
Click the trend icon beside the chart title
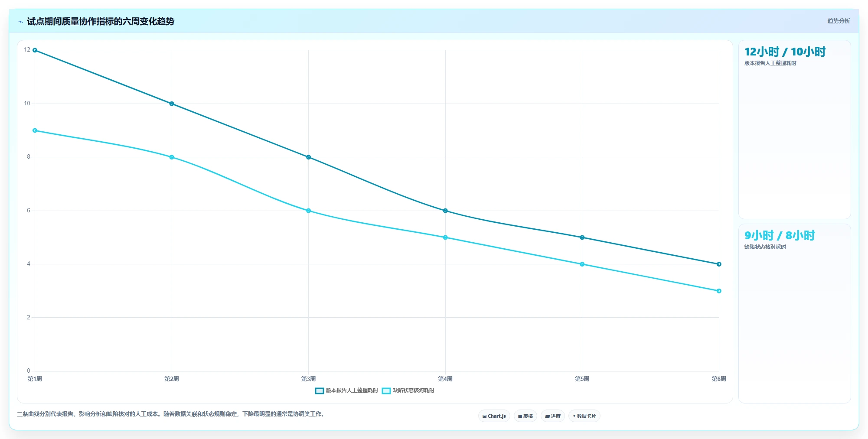(x=20, y=22)
